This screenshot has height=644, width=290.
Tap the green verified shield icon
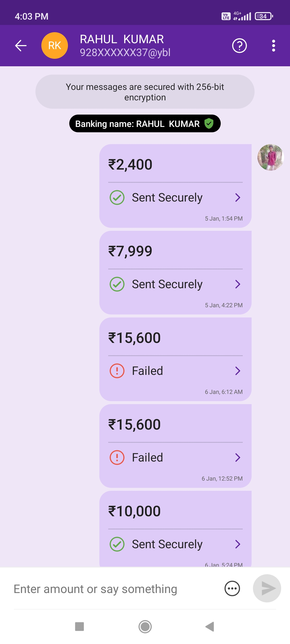209,124
